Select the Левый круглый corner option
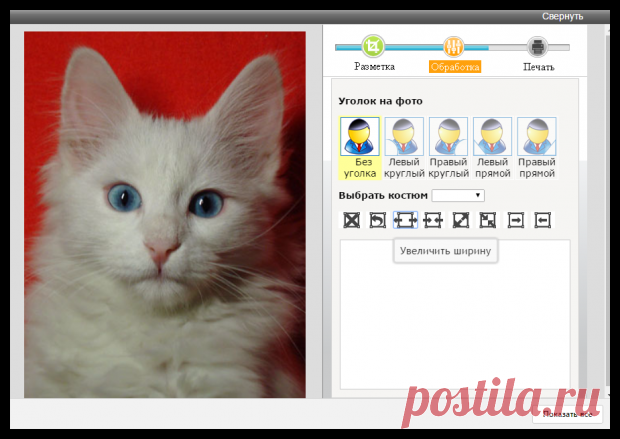Viewport: 620px width, 439px height. click(x=404, y=148)
